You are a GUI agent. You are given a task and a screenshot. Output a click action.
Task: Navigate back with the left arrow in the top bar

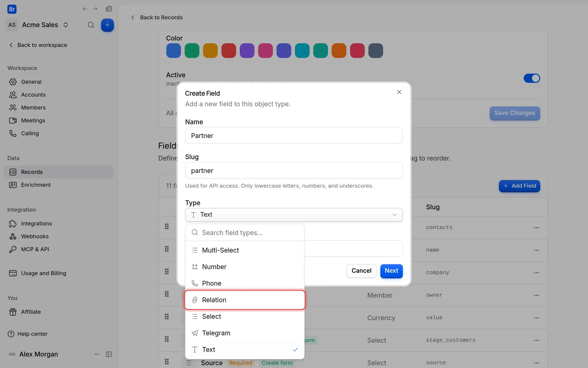tap(85, 9)
